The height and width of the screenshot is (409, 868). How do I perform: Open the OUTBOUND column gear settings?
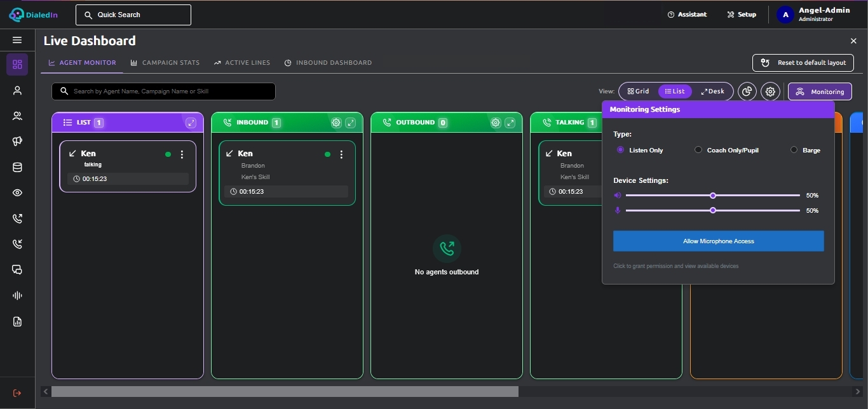point(496,123)
